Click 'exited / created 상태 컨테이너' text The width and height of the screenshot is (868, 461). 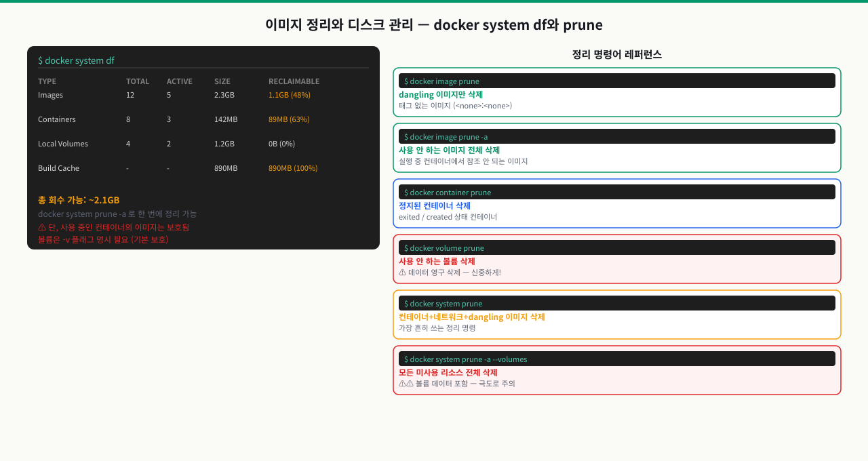coord(448,217)
